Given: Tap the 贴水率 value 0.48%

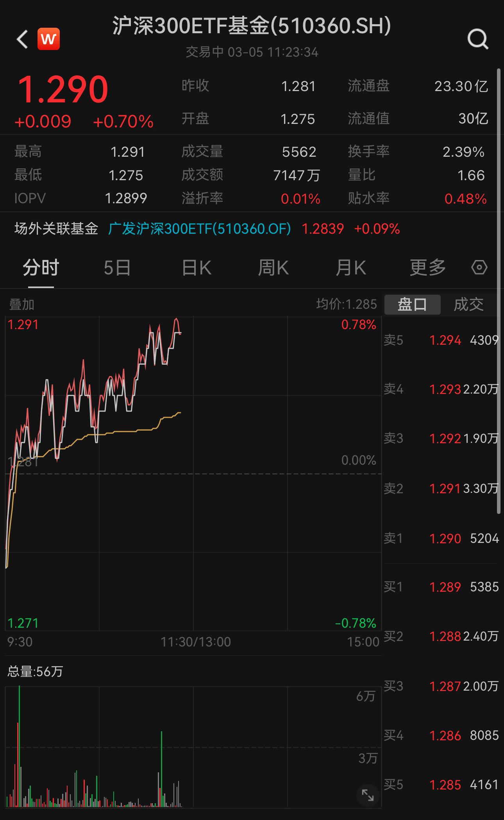Looking at the screenshot, I should pos(466,199).
